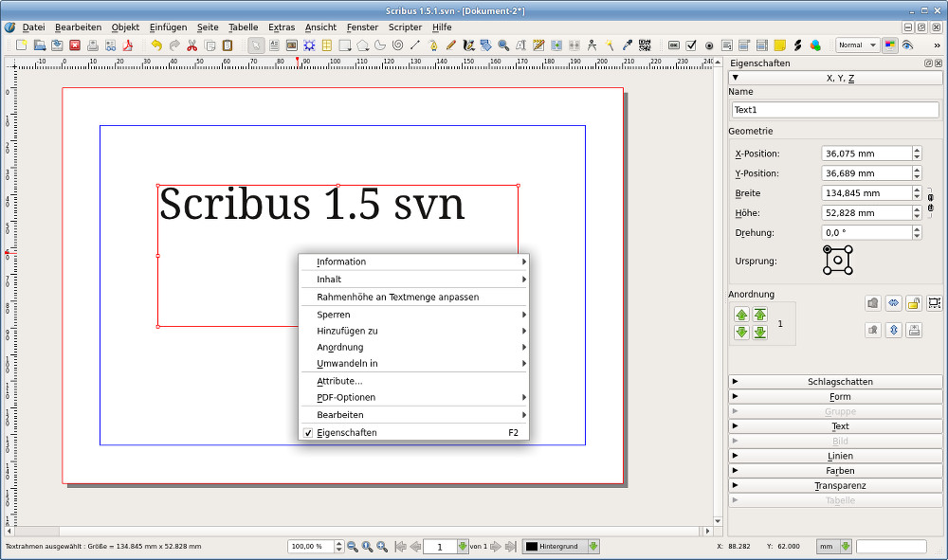The image size is (948, 560).
Task: Expand the Schlagschatten section
Action: pos(835,382)
